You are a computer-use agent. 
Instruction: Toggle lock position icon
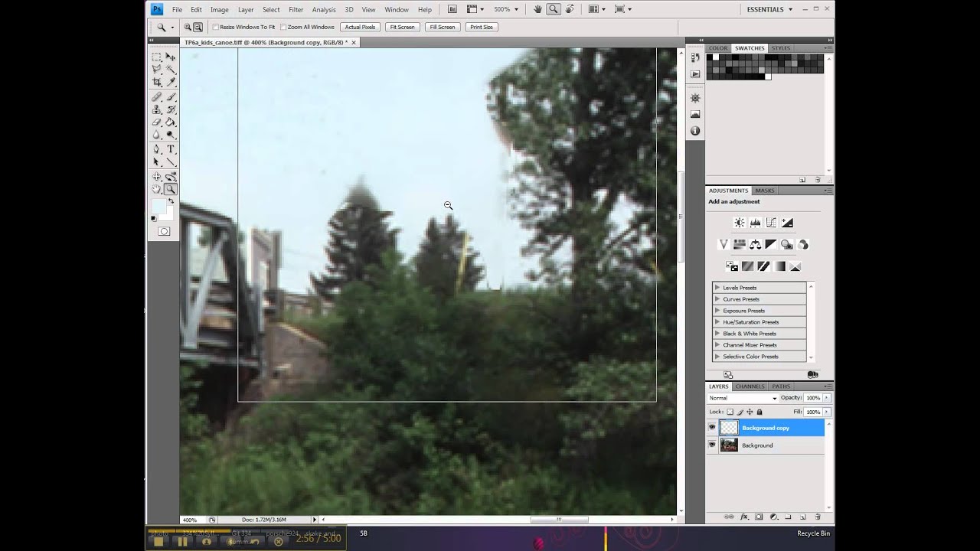[x=750, y=412]
